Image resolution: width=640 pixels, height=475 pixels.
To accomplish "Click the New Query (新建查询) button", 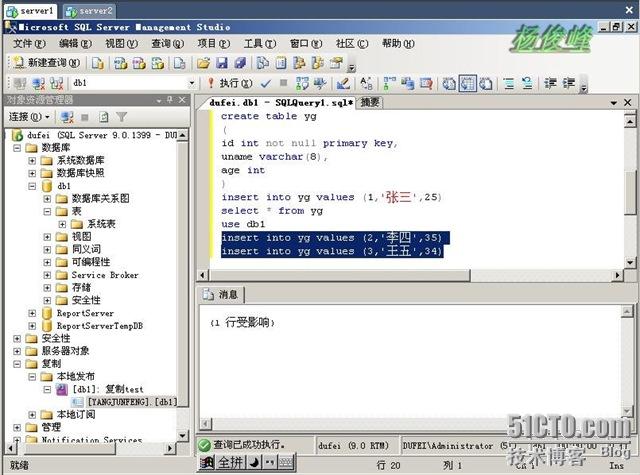I will click(46, 63).
